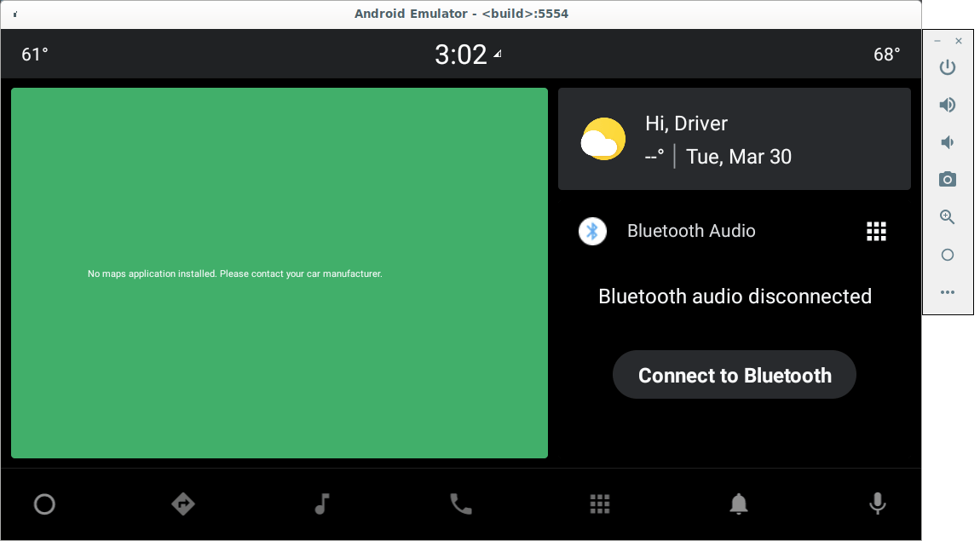Viewport: 980px width, 541px height.
Task: Click the 3:02 clock in status bar
Action: pos(461,55)
